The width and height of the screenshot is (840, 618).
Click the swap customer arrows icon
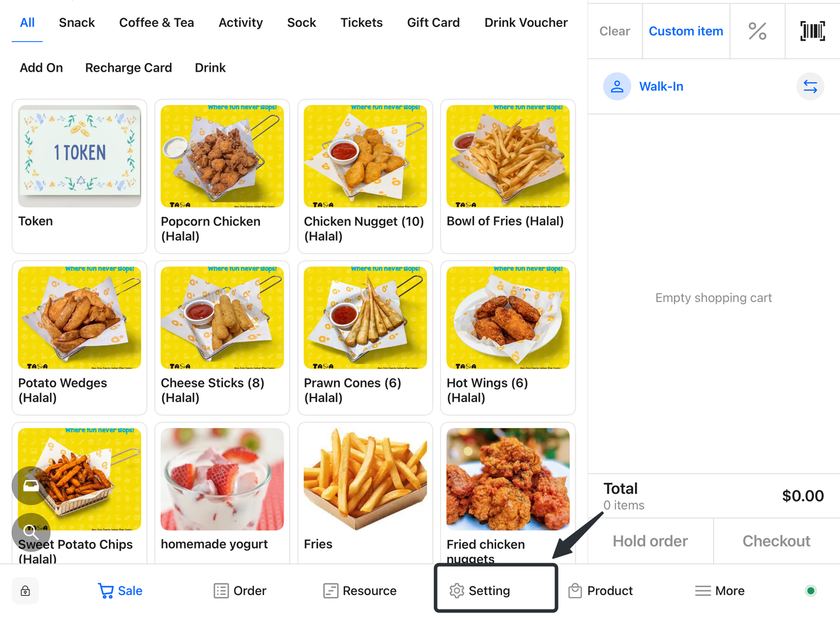[x=810, y=87]
